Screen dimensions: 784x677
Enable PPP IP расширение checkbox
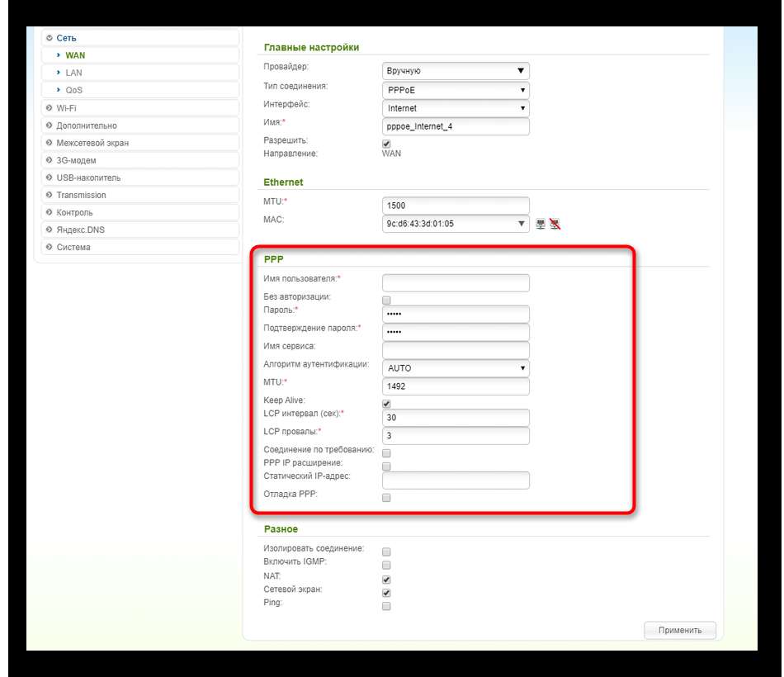click(x=386, y=466)
